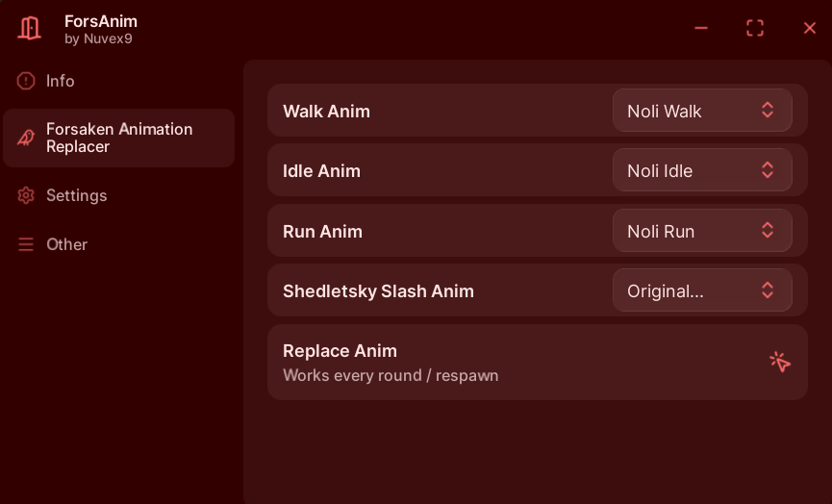Click the Other hamburger lines icon
This screenshot has height=504, width=832.
pyautogui.click(x=26, y=244)
